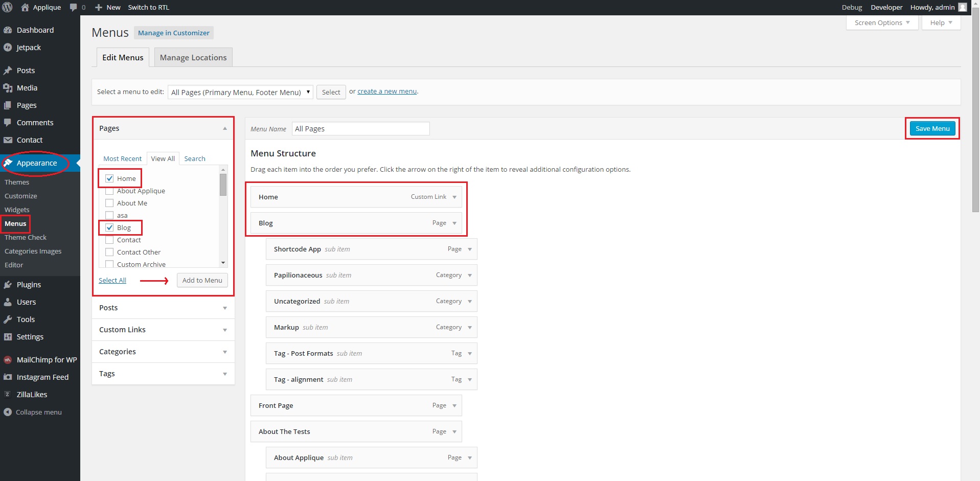Expand the Custom Links panel
Viewport: 980px width, 481px height.
[224, 330]
